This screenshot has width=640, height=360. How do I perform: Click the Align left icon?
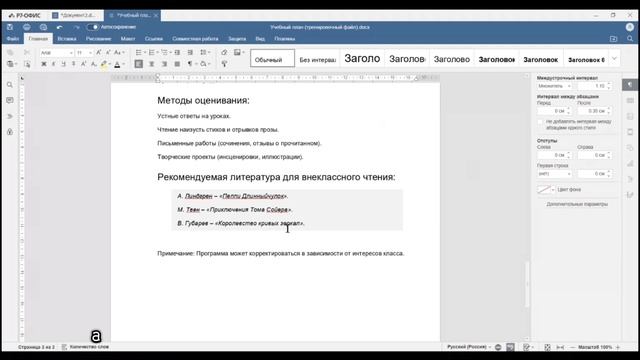coord(139,64)
